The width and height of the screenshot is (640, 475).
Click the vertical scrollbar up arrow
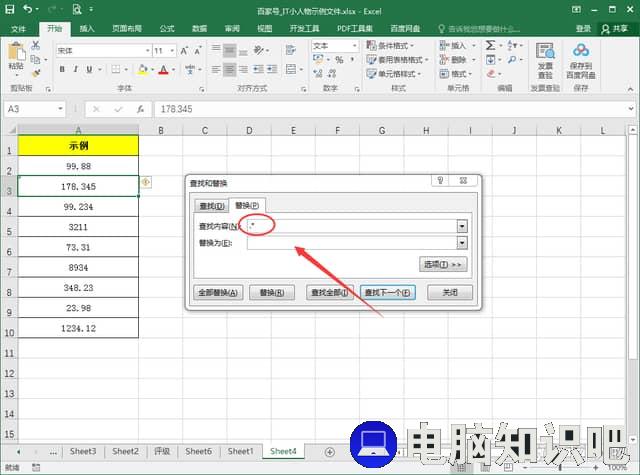coord(632,130)
